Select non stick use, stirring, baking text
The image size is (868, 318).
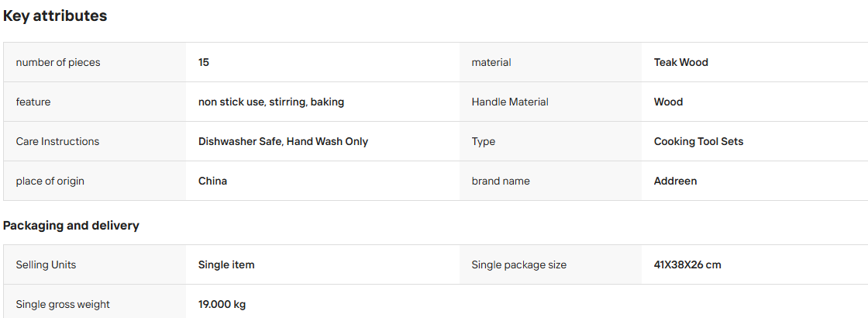tap(271, 102)
